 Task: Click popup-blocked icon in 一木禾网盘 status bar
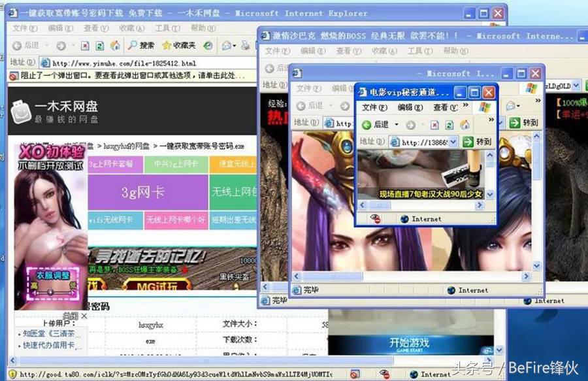click(x=354, y=374)
